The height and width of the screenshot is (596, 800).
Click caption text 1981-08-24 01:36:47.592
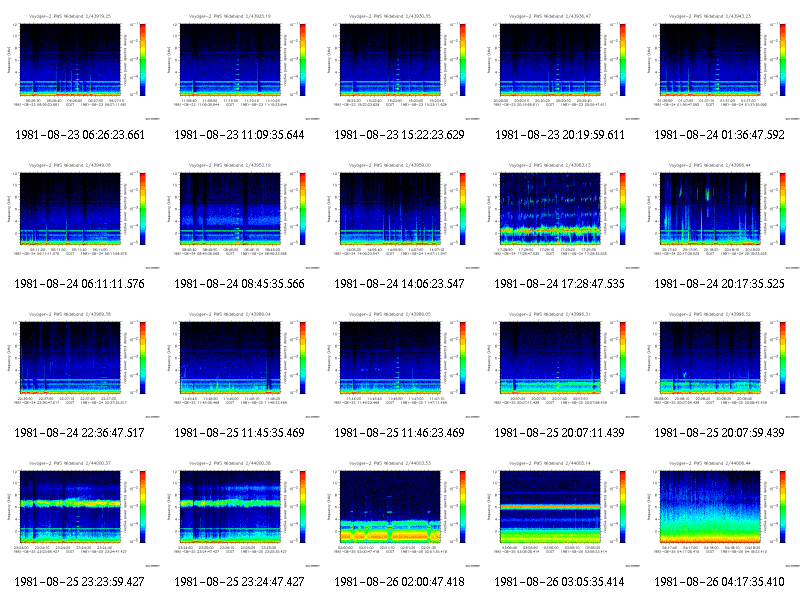[719, 135]
